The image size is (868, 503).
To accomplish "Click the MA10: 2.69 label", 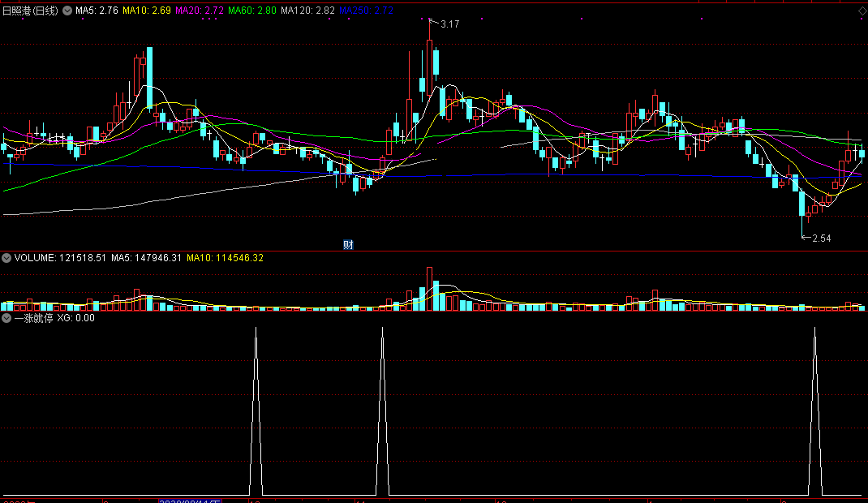I will click(147, 11).
